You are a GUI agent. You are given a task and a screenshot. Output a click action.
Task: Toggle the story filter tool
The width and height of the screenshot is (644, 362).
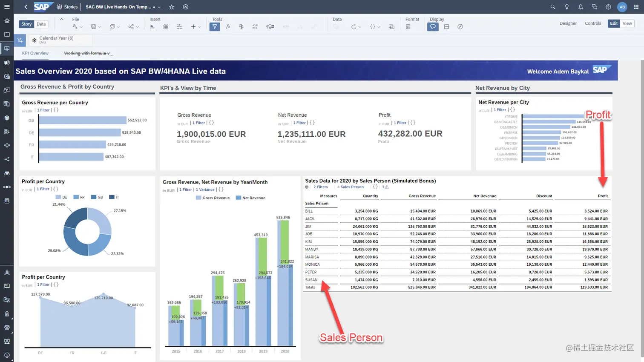coord(215,26)
